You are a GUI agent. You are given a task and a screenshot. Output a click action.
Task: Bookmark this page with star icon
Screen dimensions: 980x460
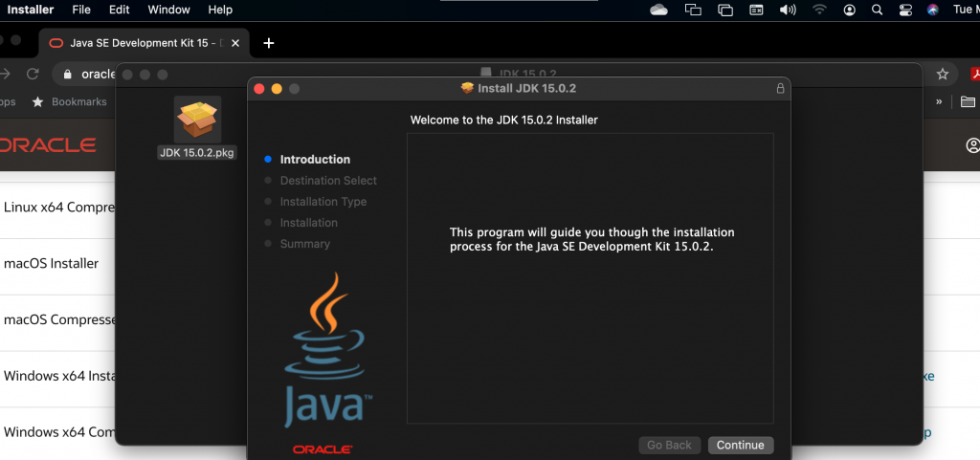(x=943, y=75)
